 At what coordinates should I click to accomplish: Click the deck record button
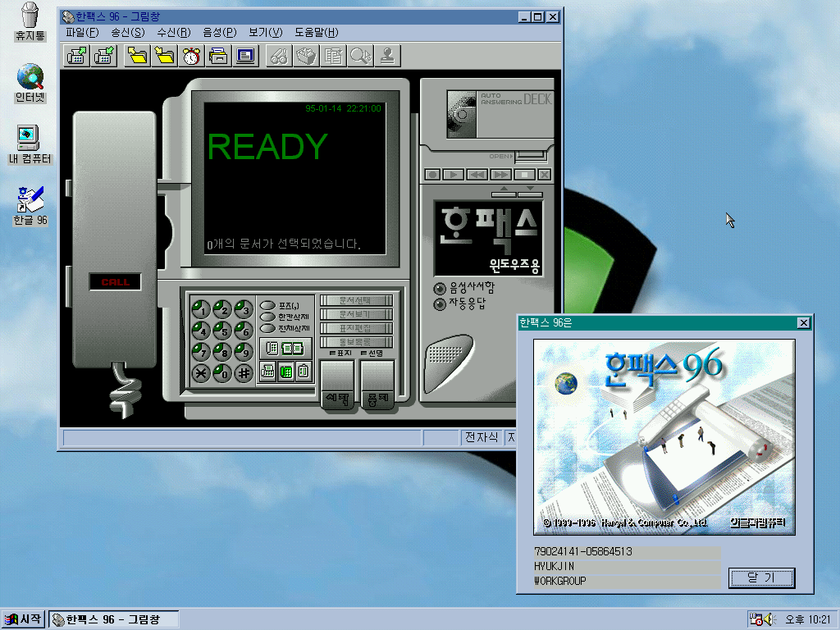click(433, 175)
